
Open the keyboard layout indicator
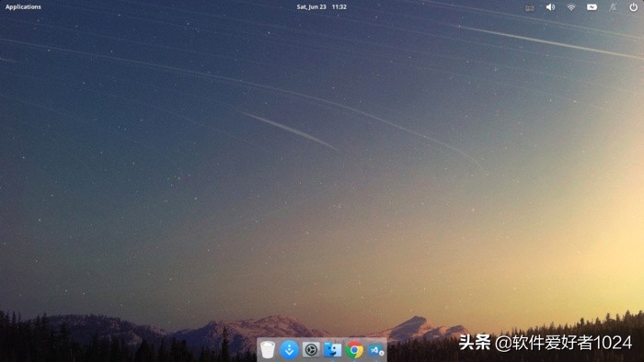[x=530, y=7]
